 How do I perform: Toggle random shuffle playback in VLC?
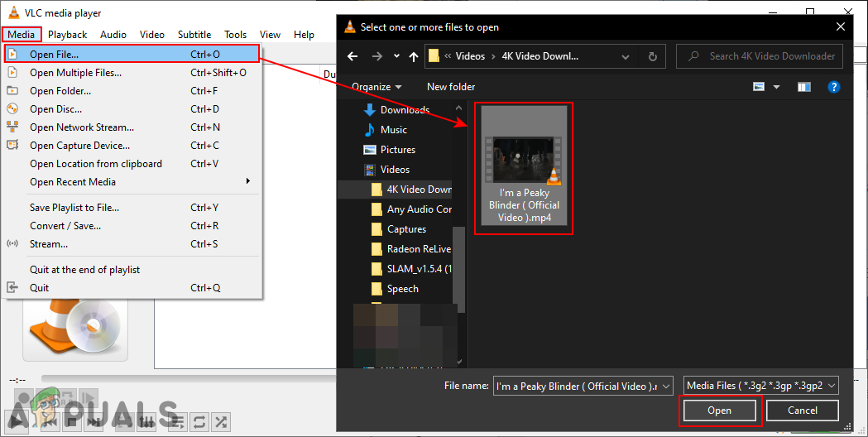pos(221,422)
